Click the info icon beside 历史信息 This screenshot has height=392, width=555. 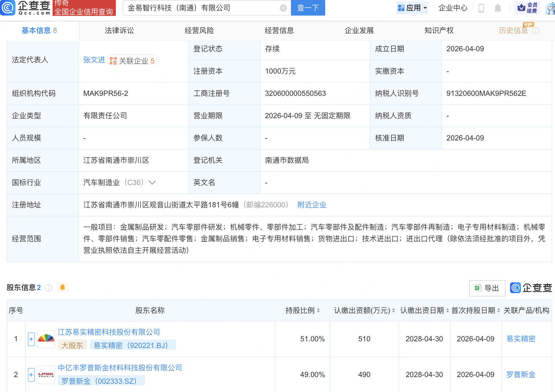pos(536,31)
